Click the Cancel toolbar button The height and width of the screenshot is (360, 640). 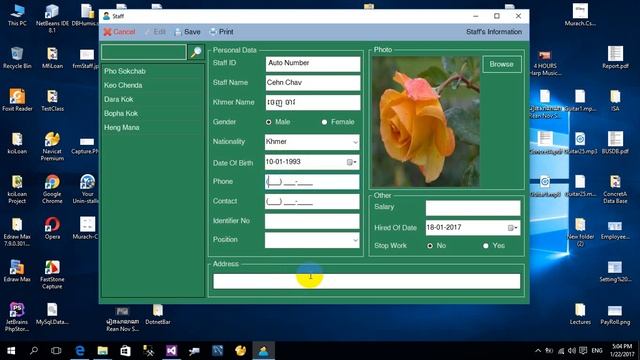pyautogui.click(x=119, y=32)
